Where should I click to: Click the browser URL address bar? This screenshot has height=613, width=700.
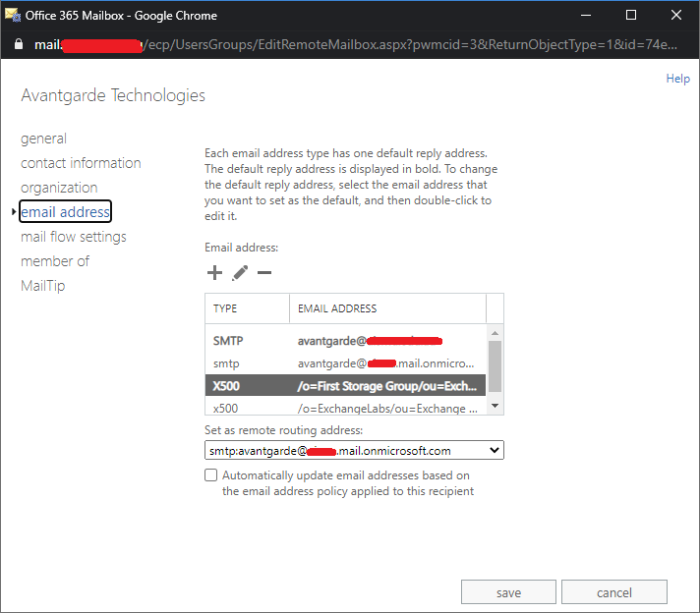click(x=355, y=44)
